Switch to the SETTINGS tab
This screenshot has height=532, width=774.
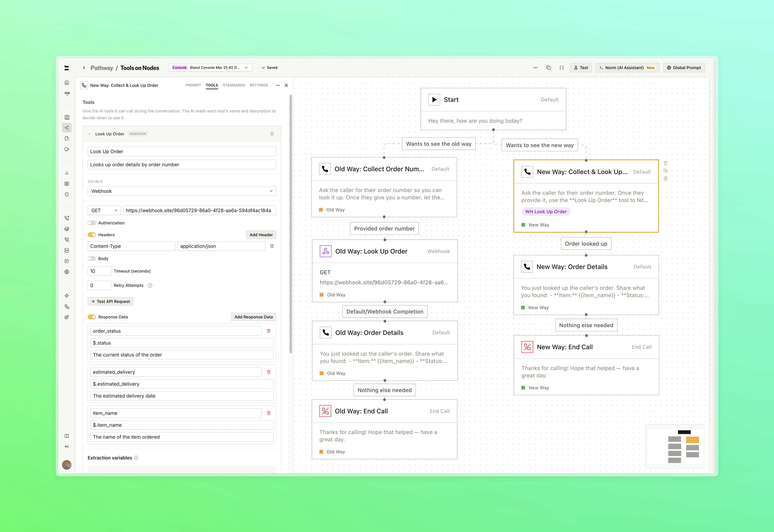click(x=259, y=85)
